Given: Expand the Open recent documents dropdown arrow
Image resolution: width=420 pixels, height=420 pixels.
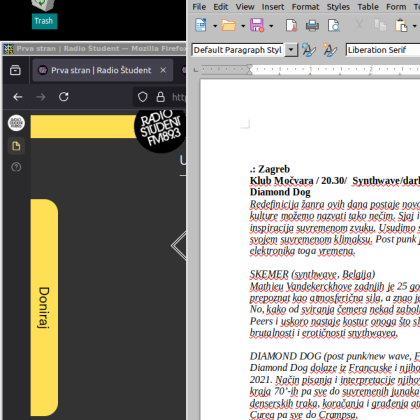Looking at the screenshot, I should coord(243,26).
